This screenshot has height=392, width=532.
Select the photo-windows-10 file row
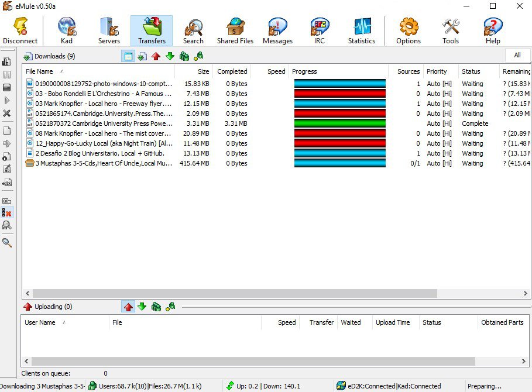pyautogui.click(x=276, y=84)
